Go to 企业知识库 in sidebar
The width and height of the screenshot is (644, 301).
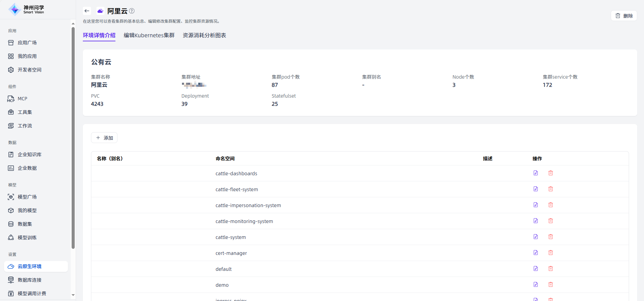point(30,155)
